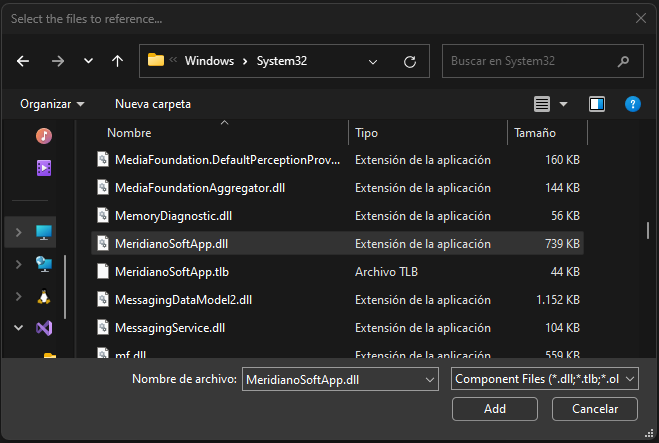
Task: Open the Music folder in navigation pane
Action: [44, 136]
